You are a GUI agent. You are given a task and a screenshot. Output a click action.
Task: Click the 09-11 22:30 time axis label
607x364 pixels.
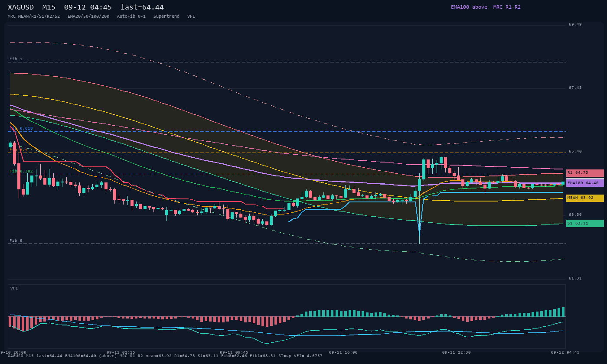click(x=457, y=352)
